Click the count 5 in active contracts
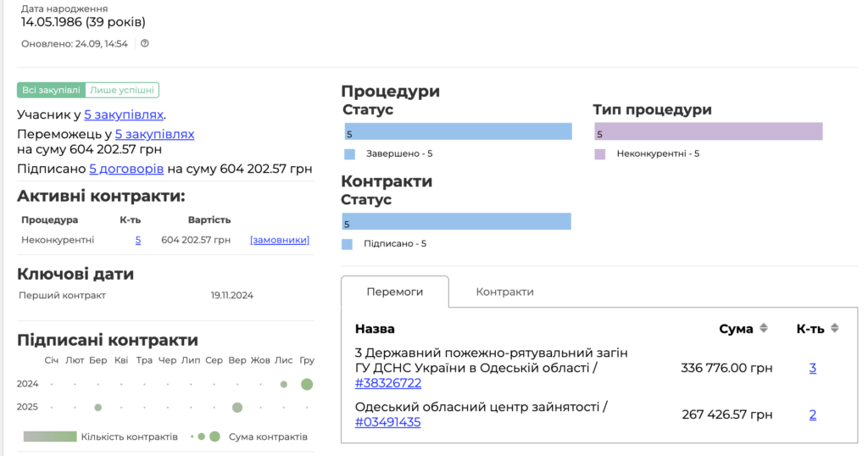Screen dimensions: 868x456 point(138,240)
